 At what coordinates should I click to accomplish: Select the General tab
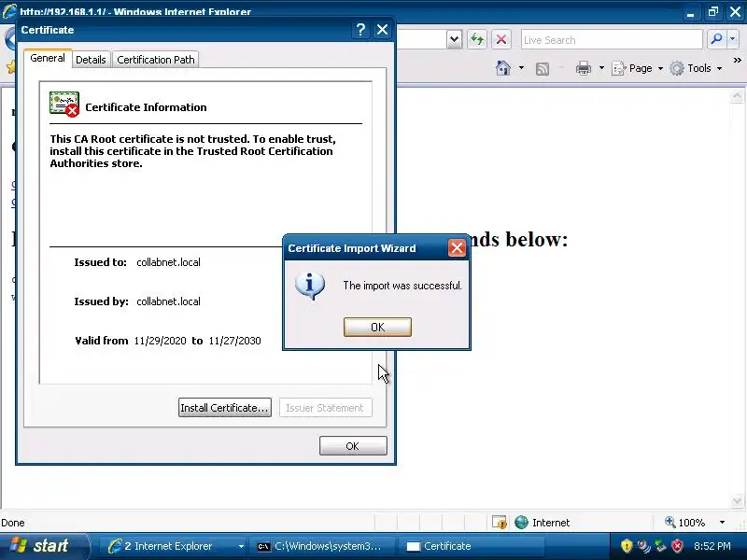(x=48, y=58)
